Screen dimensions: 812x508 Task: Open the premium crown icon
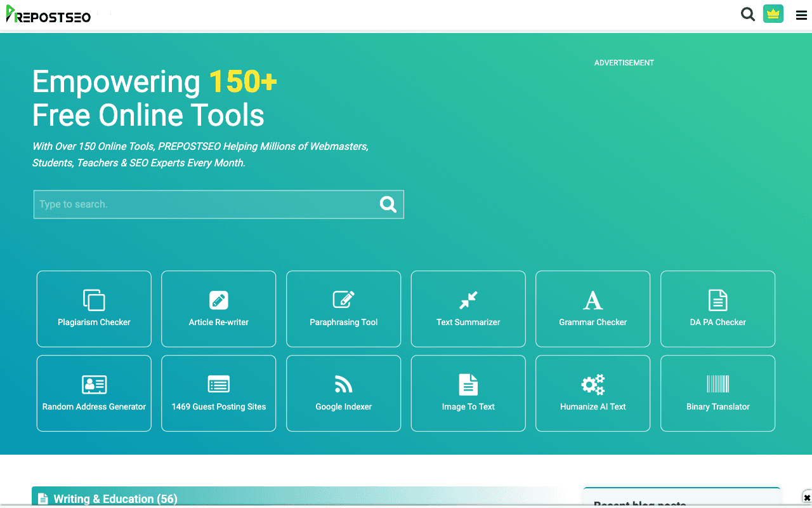tap(773, 14)
